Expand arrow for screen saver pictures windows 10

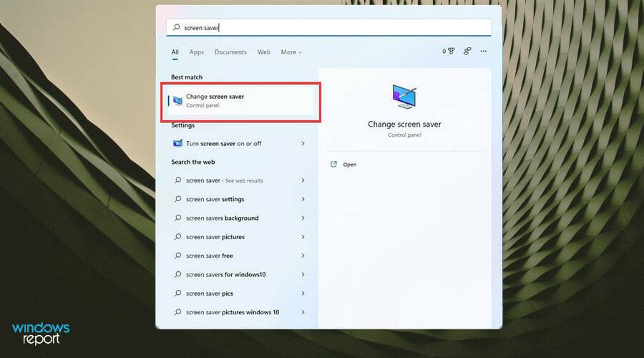point(303,312)
